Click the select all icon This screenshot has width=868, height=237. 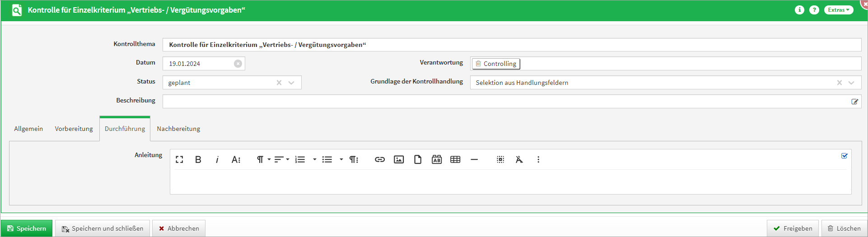(500, 159)
